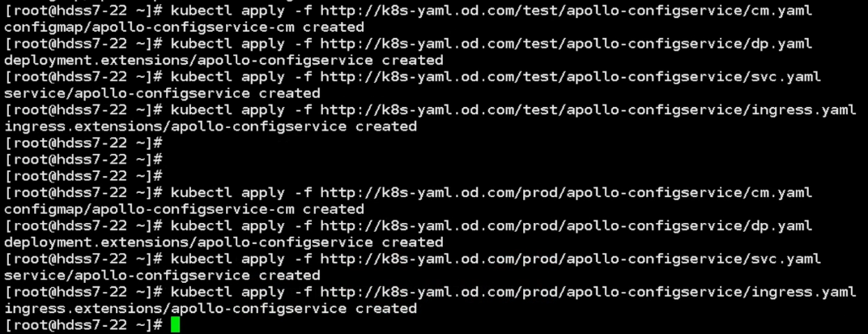
Task: Click the configmap created output after prod cm.yaml
Action: point(184,209)
